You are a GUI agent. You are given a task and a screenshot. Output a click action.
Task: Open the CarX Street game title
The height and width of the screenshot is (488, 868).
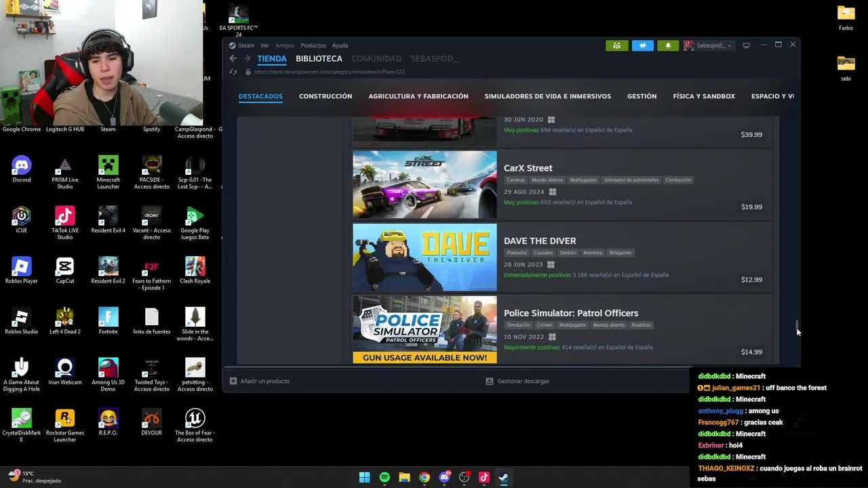coord(528,168)
